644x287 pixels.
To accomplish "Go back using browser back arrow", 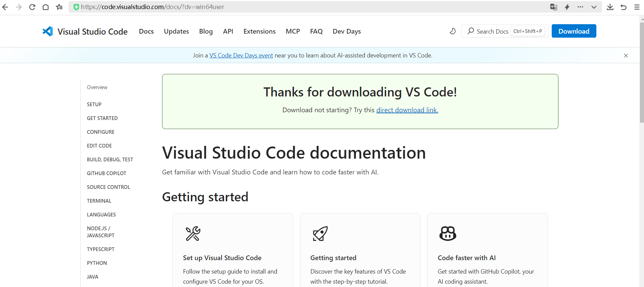I will [x=5, y=7].
